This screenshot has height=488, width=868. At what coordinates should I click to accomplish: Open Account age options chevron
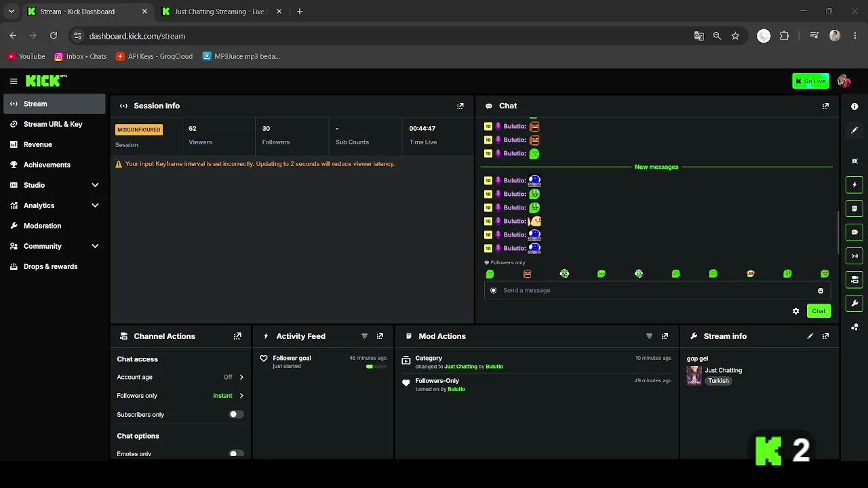coord(241,377)
